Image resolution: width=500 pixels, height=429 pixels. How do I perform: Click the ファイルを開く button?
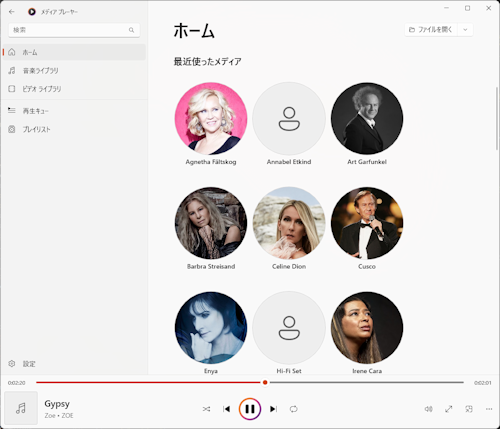tap(431, 30)
